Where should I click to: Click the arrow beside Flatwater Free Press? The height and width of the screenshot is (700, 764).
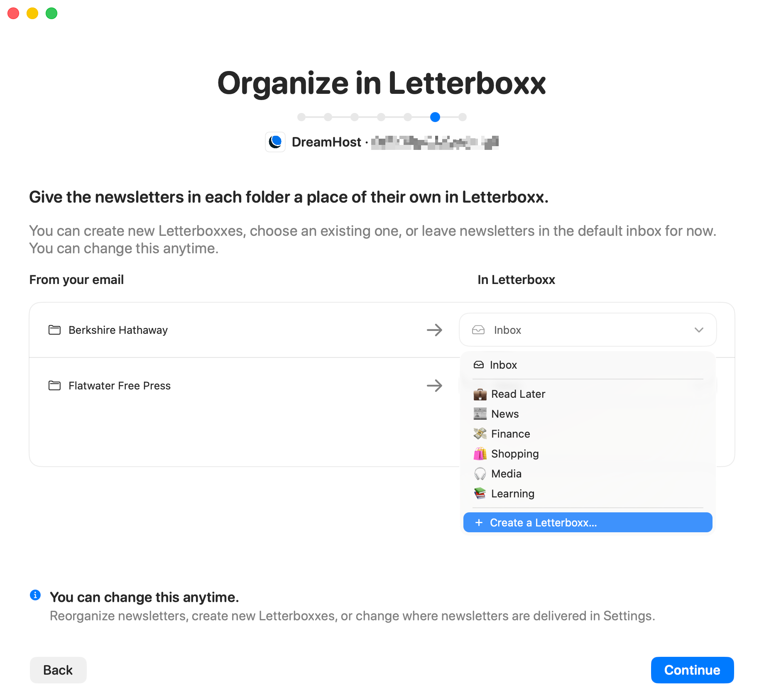point(434,386)
